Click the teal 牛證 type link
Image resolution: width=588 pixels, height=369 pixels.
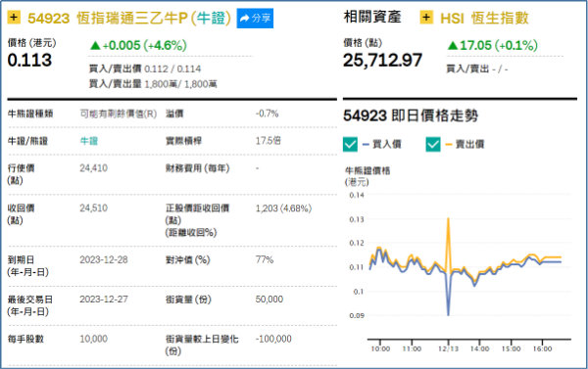click(89, 141)
